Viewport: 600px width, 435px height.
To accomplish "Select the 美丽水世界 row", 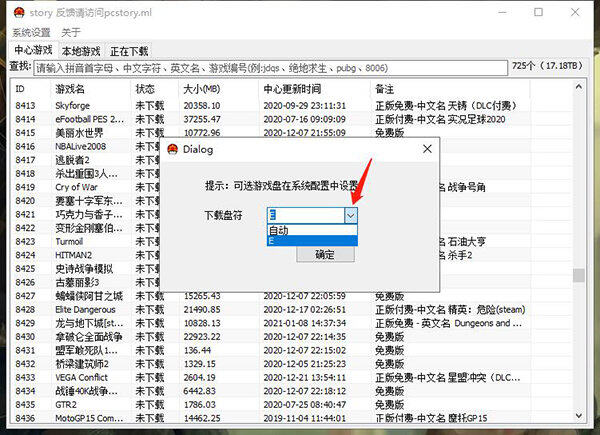I will click(291, 133).
